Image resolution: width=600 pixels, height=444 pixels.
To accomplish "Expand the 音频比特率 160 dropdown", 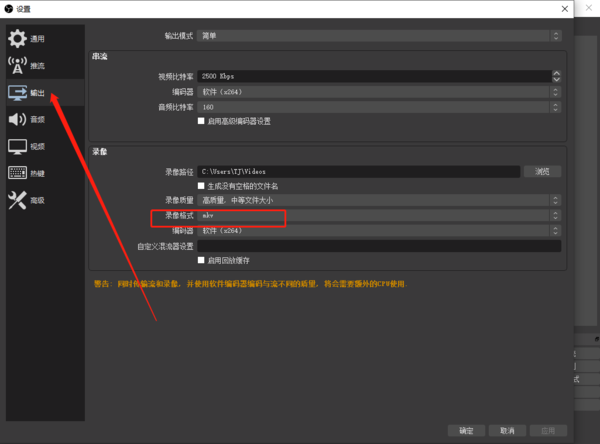I will point(378,106).
